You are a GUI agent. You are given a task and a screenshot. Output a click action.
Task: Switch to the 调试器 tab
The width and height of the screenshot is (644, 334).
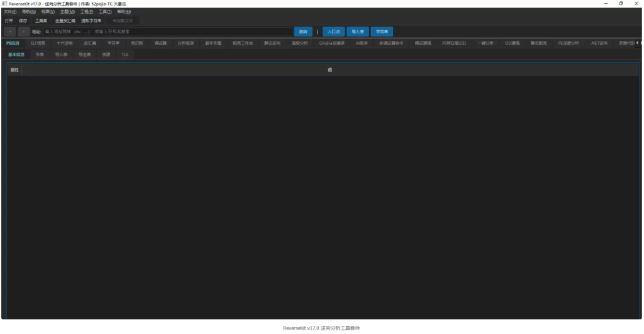coord(160,43)
